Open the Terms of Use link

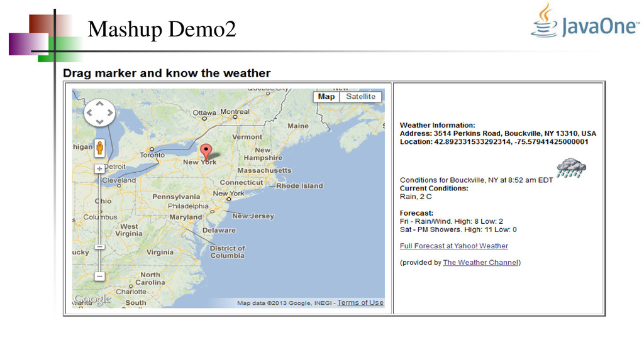(360, 302)
